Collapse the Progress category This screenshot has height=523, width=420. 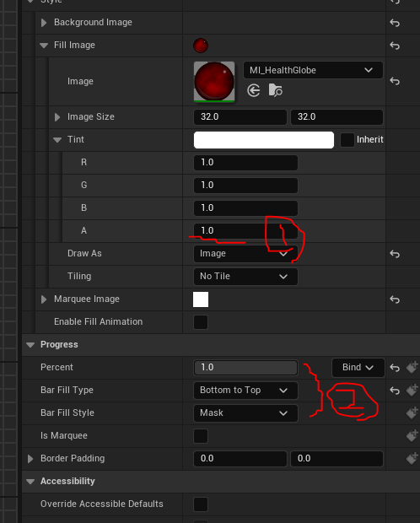click(x=30, y=345)
